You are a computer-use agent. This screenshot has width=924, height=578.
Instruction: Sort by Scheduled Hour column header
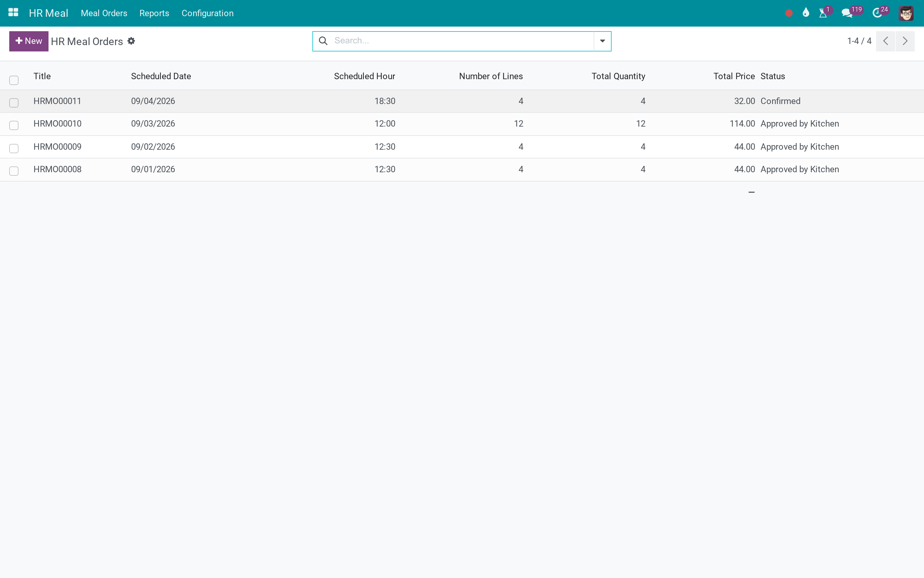point(364,76)
